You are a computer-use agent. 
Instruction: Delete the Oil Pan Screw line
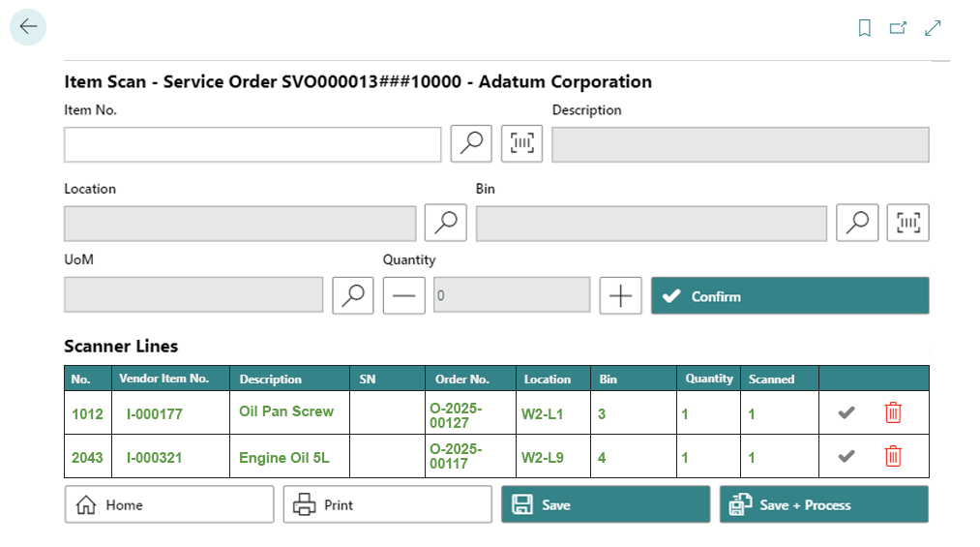point(893,412)
